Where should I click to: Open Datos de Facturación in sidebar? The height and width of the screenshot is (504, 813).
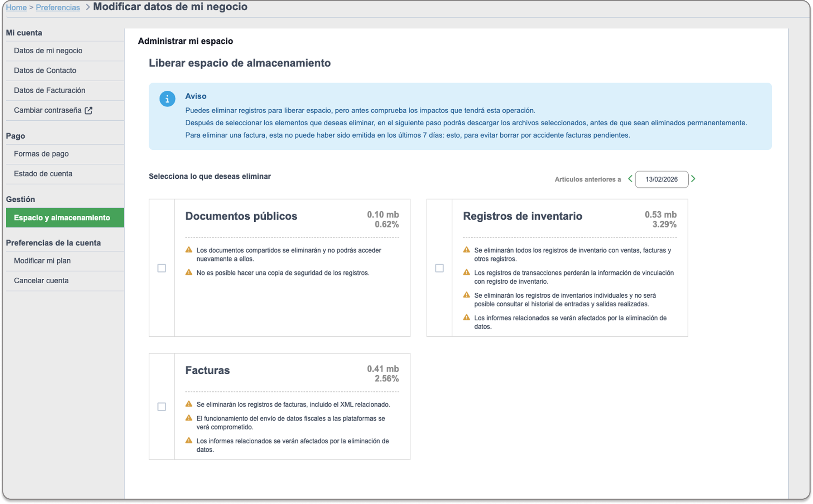(65, 91)
